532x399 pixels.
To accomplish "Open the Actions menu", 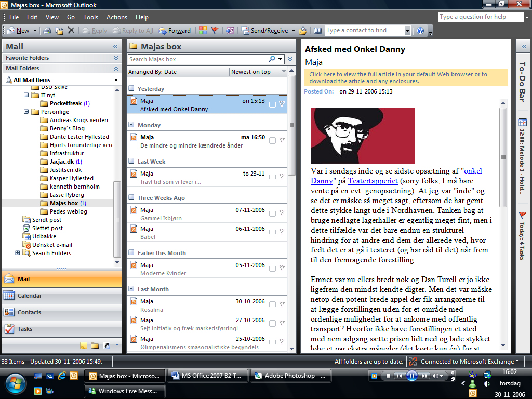I will 116,17.
